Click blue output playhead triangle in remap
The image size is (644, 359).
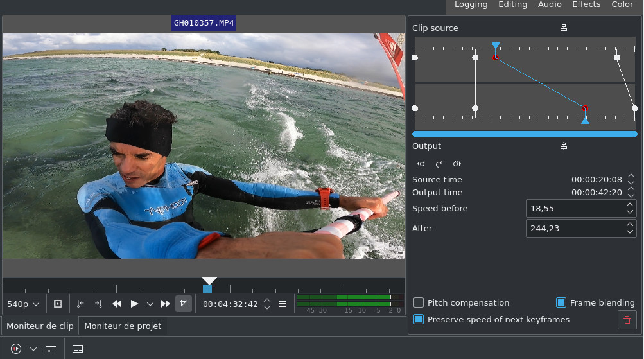pyautogui.click(x=586, y=120)
